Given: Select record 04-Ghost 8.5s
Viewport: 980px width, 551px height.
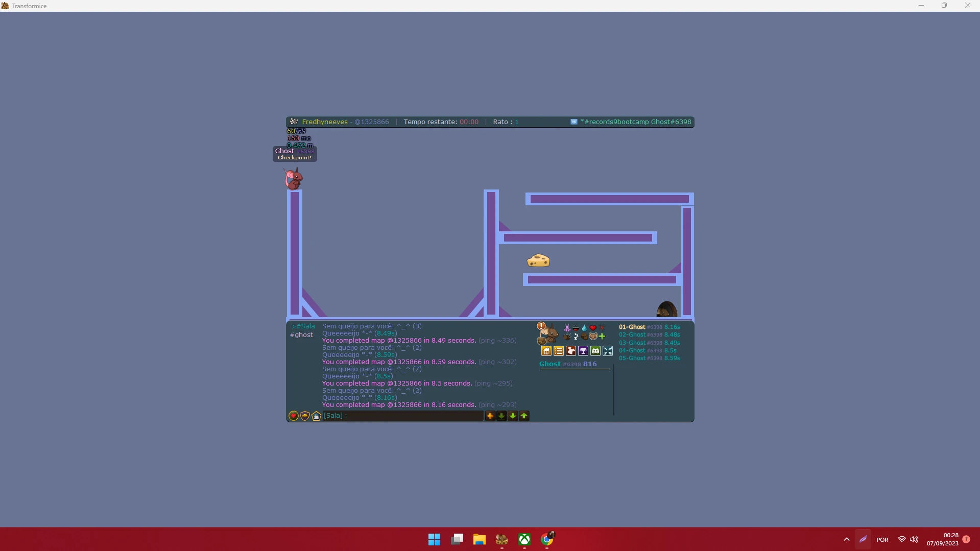Looking at the screenshot, I should (648, 351).
